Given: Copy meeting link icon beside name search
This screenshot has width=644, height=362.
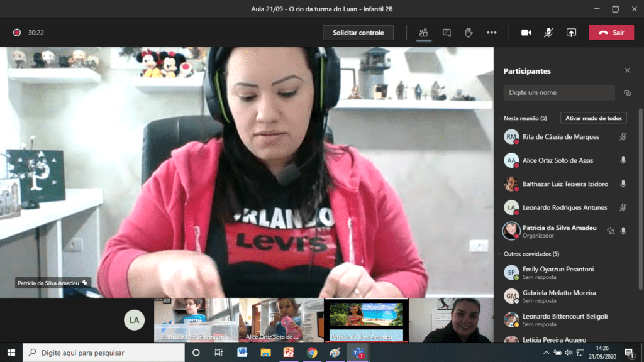Looking at the screenshot, I should coord(627,93).
